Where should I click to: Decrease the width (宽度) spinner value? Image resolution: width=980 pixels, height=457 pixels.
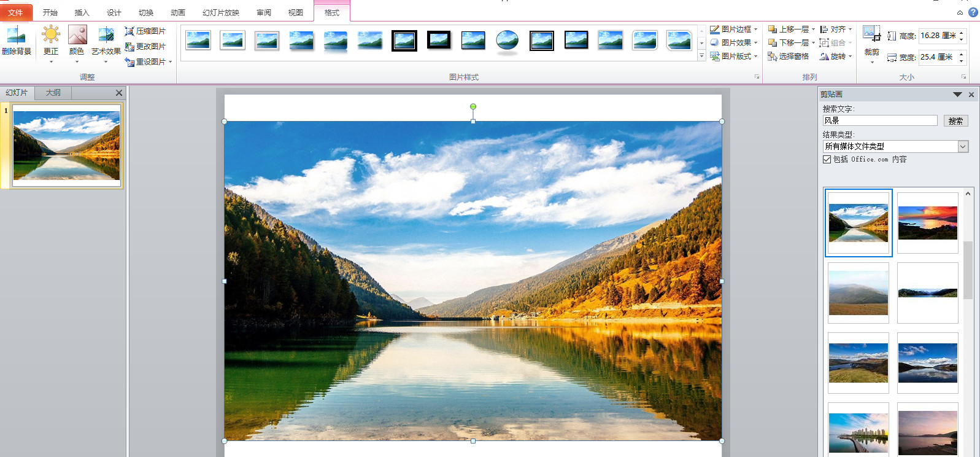[x=962, y=60]
